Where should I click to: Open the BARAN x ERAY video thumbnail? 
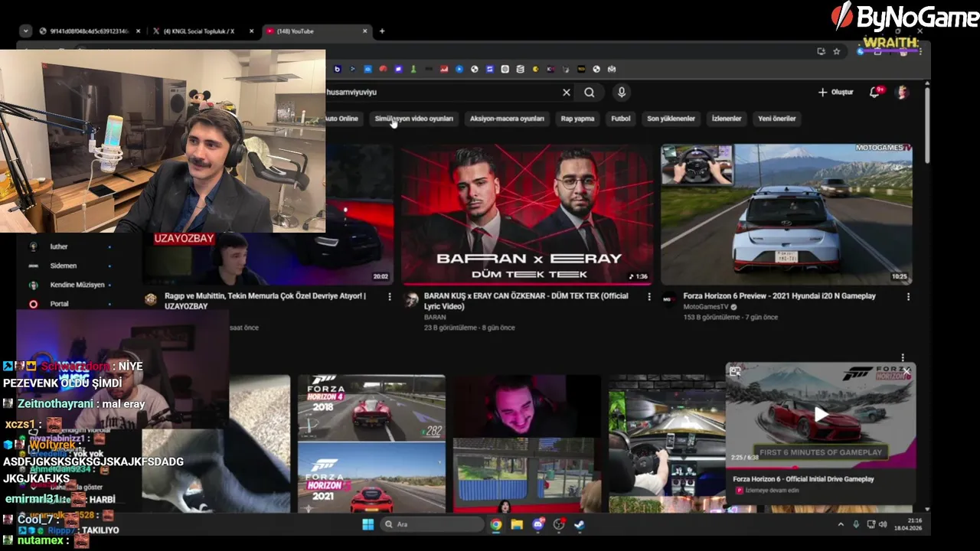click(x=527, y=214)
